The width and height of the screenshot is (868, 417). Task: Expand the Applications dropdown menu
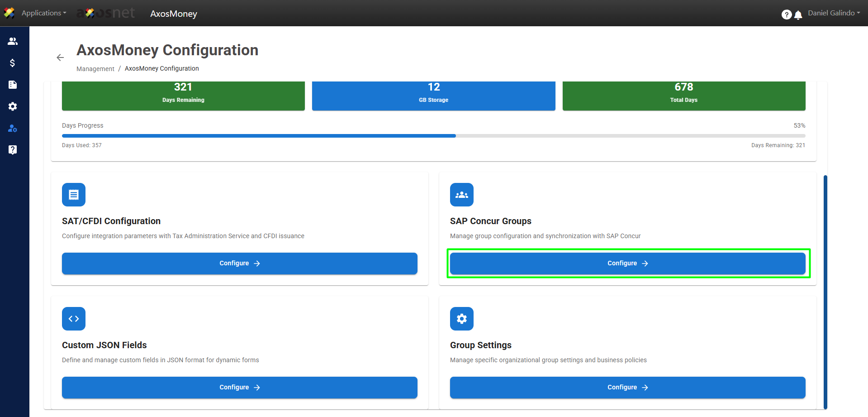click(43, 13)
